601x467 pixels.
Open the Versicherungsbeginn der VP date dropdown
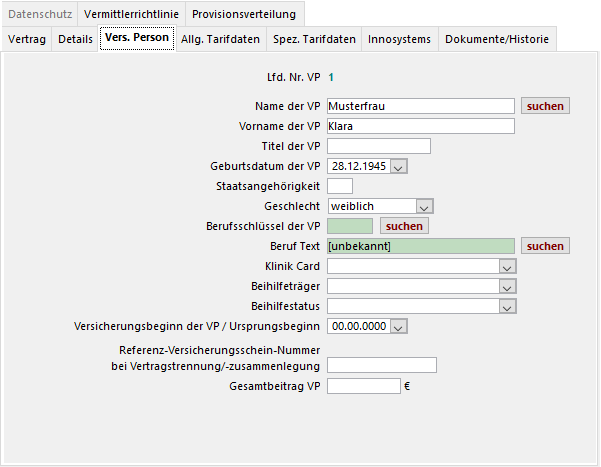[399, 326]
